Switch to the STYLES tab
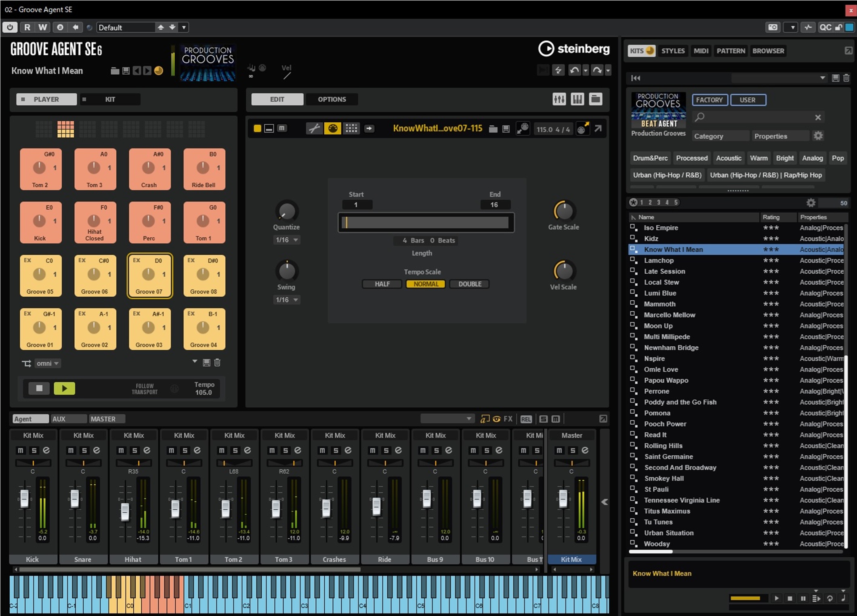This screenshot has height=616, width=857. point(672,51)
